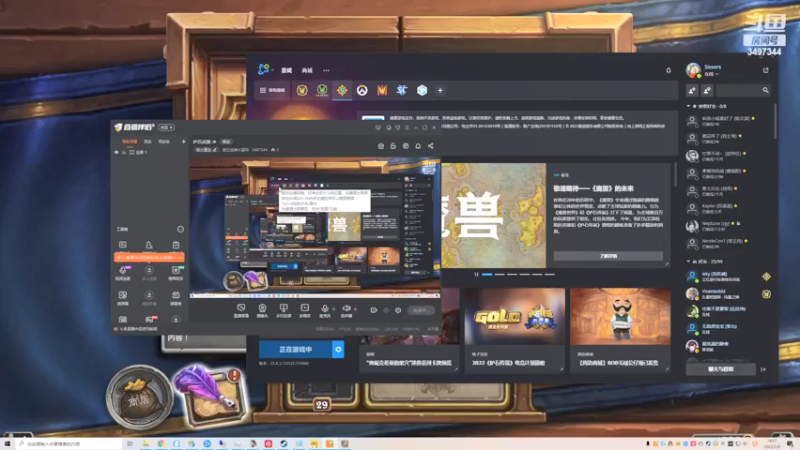This screenshot has width=800, height=450.
Task: Add a multimedia source
Action: point(305,310)
